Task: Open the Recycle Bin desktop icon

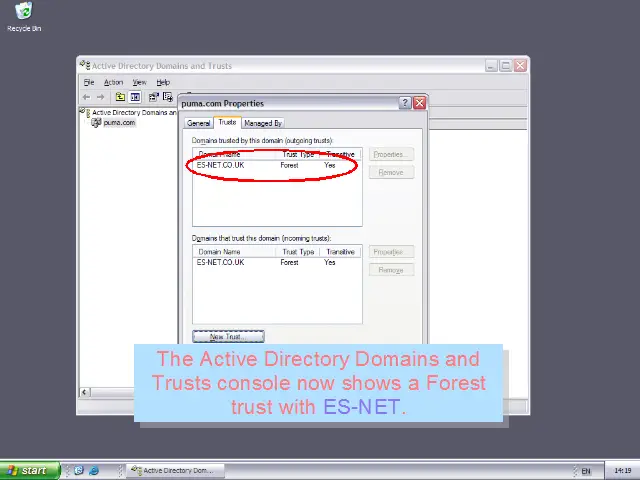Action: 23,13
